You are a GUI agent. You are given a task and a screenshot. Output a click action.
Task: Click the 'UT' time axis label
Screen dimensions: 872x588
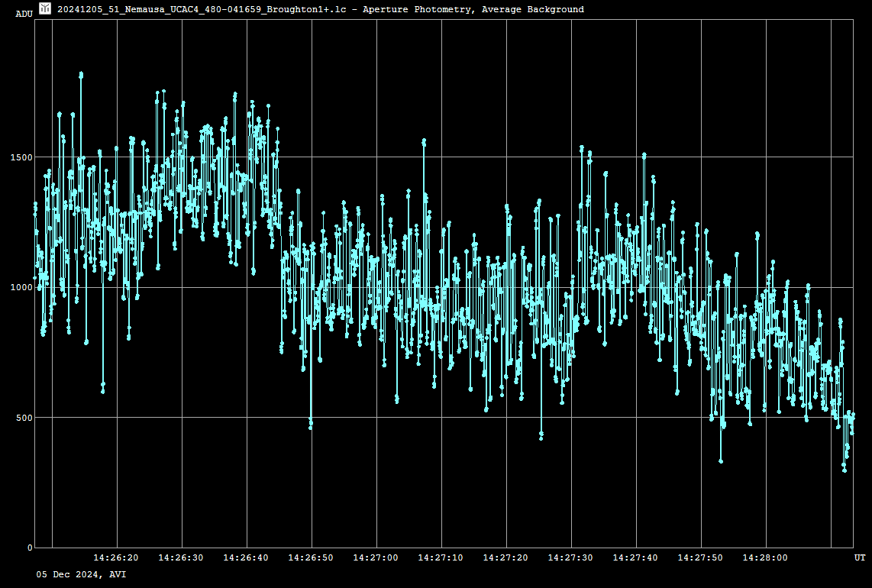[x=860, y=557]
